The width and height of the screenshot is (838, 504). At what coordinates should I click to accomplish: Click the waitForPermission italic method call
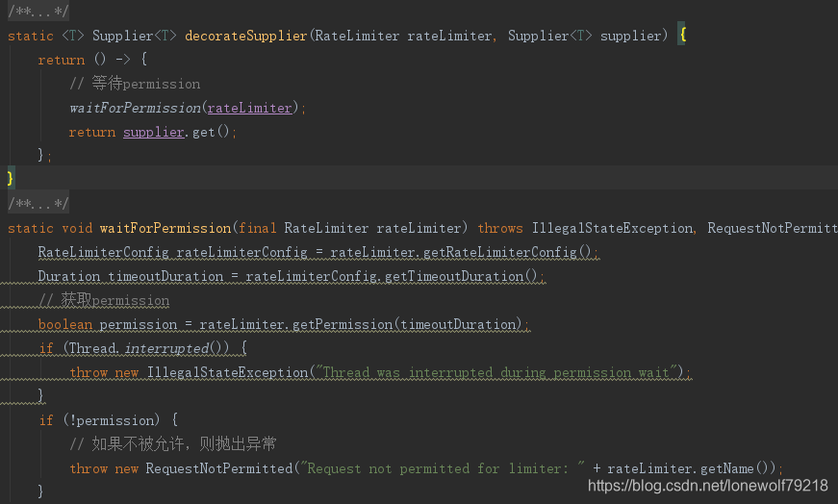pyautogui.click(x=135, y=108)
